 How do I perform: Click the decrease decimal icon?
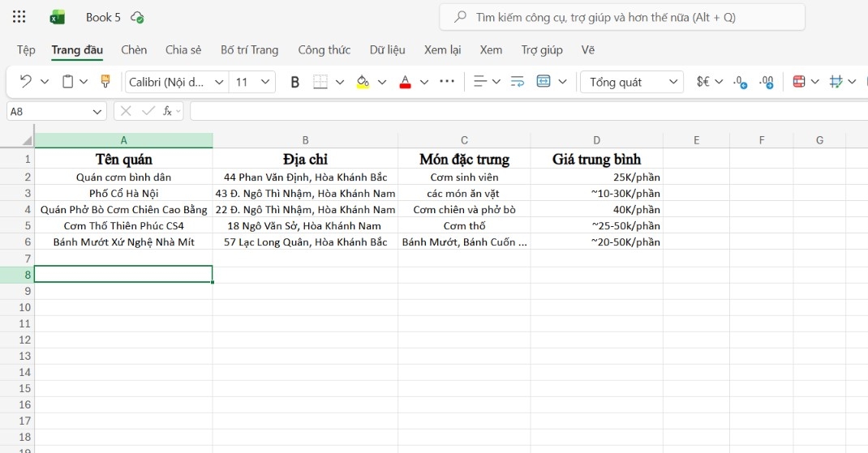[740, 82]
